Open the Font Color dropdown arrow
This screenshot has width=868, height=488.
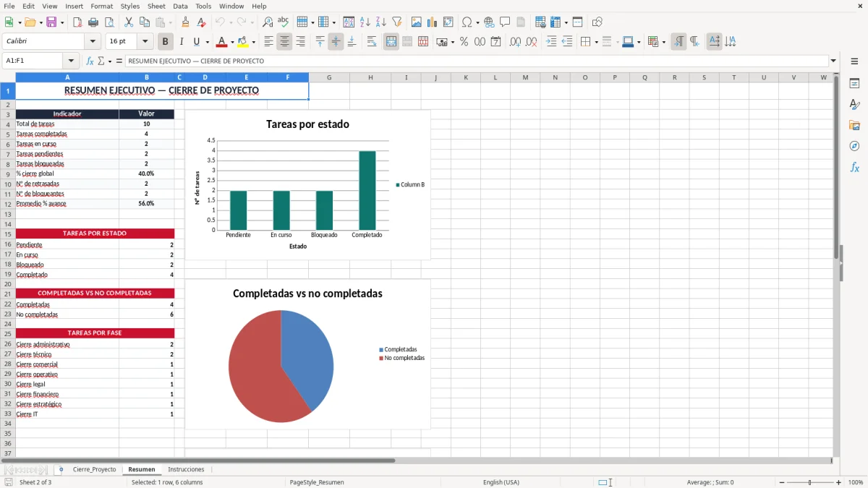(x=232, y=42)
